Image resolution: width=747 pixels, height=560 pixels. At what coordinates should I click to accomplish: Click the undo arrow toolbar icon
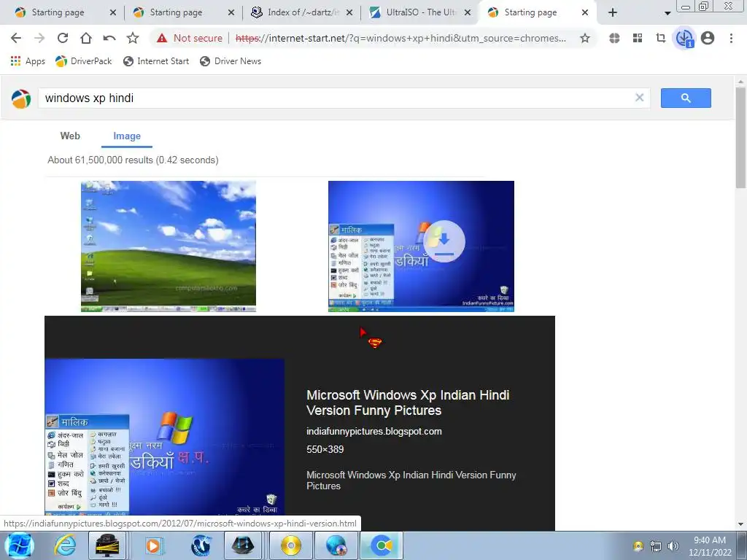109,38
